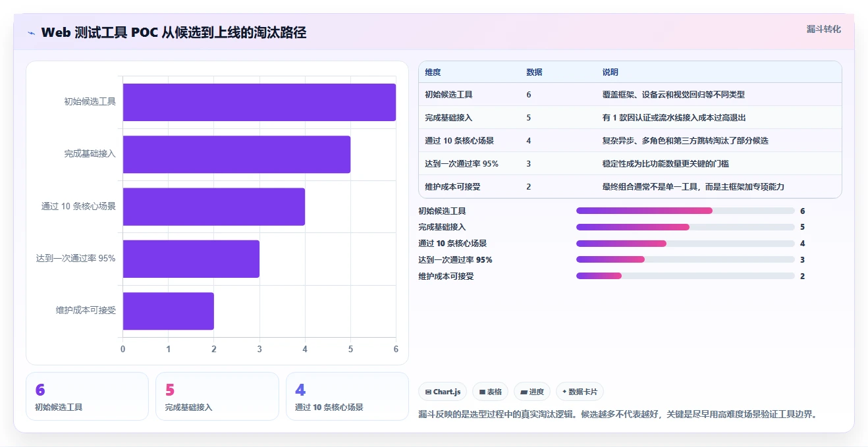
Task: Click the data card showing 6 初始候选工具
Action: 87,396
